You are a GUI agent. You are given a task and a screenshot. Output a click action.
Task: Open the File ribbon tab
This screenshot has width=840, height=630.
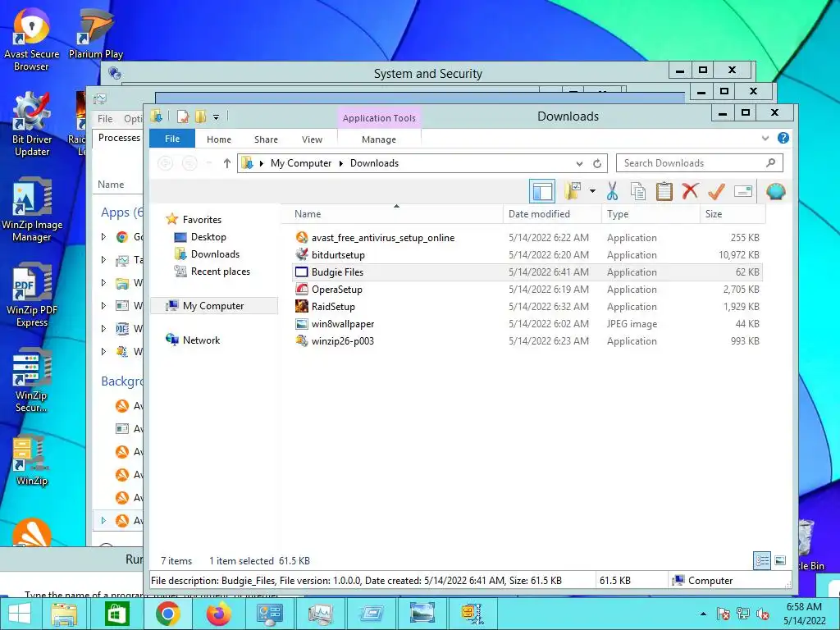coord(172,139)
